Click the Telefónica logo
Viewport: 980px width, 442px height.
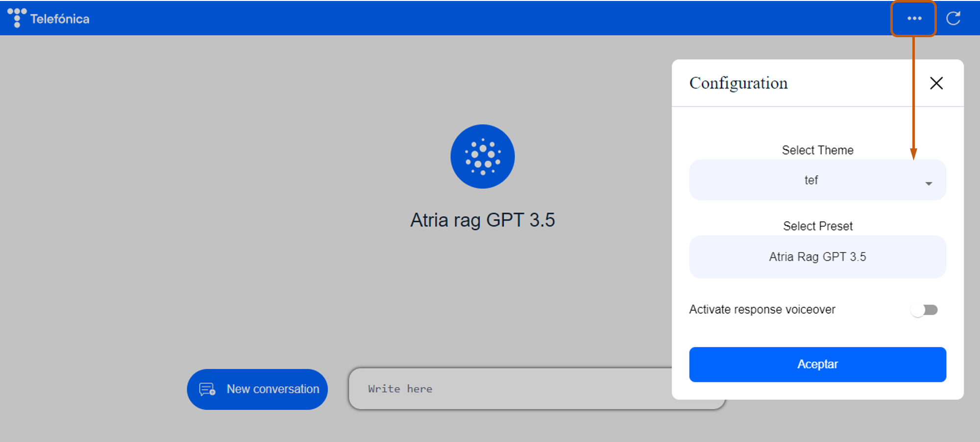48,18
